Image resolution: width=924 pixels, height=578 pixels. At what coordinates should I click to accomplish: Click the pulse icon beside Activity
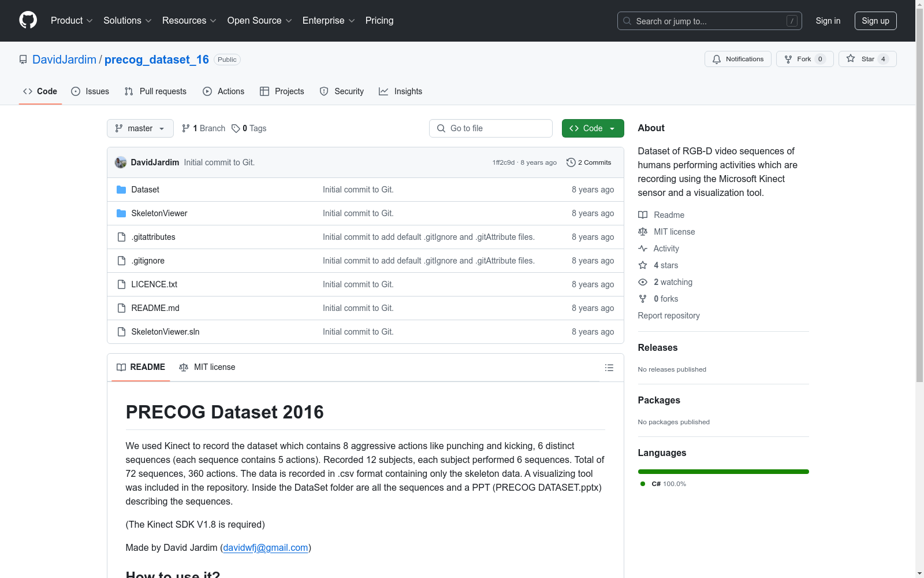pos(643,249)
